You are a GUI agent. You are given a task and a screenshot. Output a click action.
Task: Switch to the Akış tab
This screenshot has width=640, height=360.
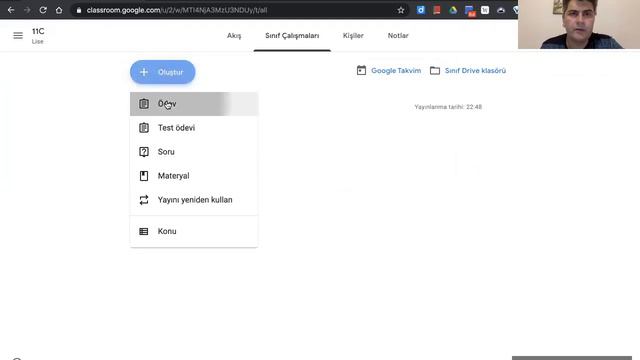click(x=234, y=36)
